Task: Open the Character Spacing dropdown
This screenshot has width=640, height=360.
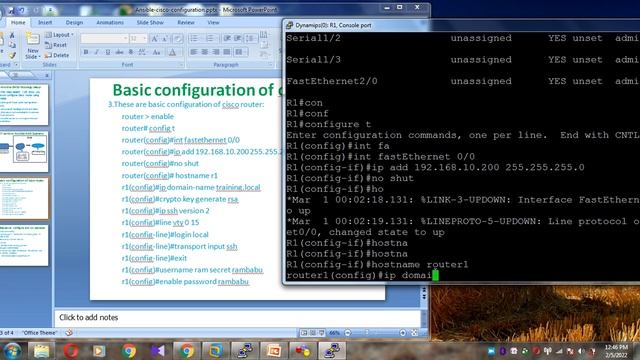Action: tap(142, 52)
